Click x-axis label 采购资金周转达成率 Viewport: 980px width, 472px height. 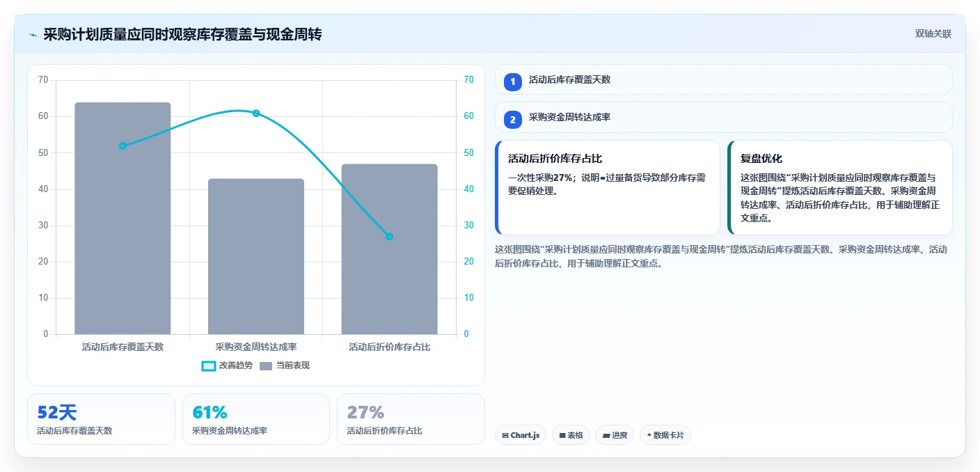point(256,347)
